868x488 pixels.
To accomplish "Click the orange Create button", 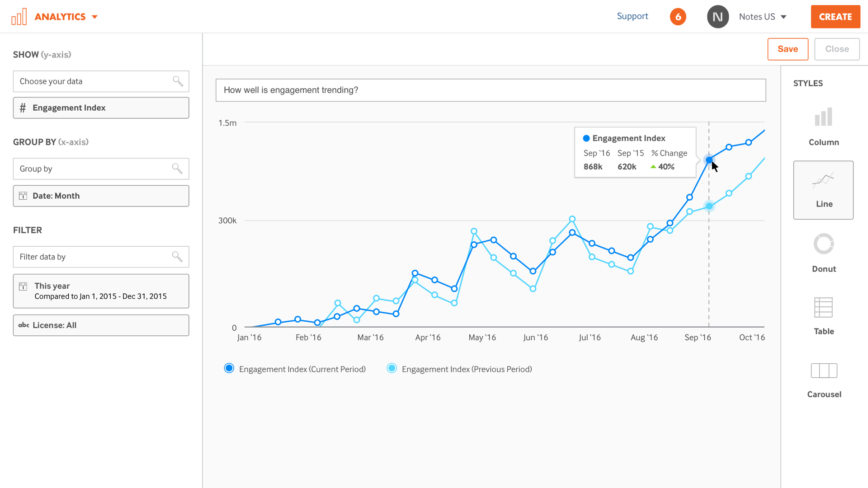I will point(835,17).
